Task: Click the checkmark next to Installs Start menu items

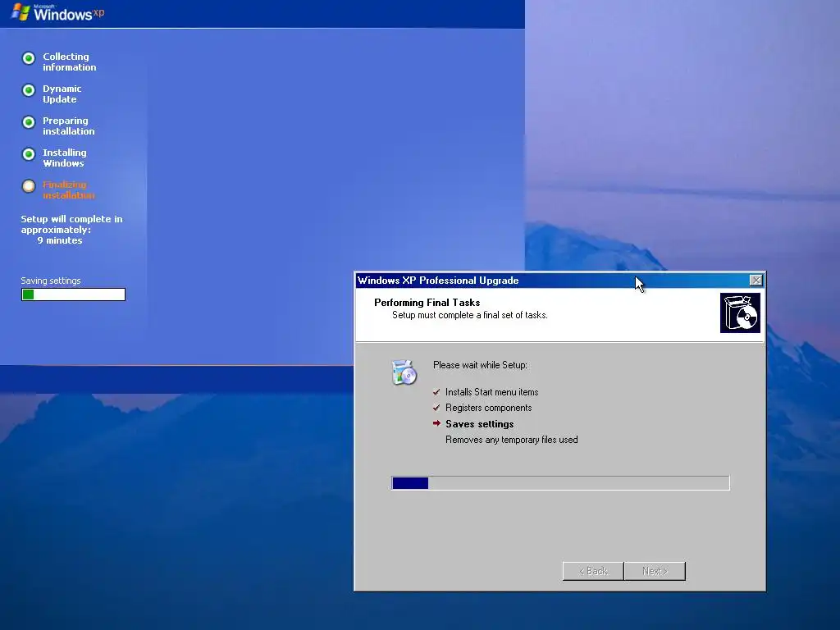Action: tap(436, 392)
